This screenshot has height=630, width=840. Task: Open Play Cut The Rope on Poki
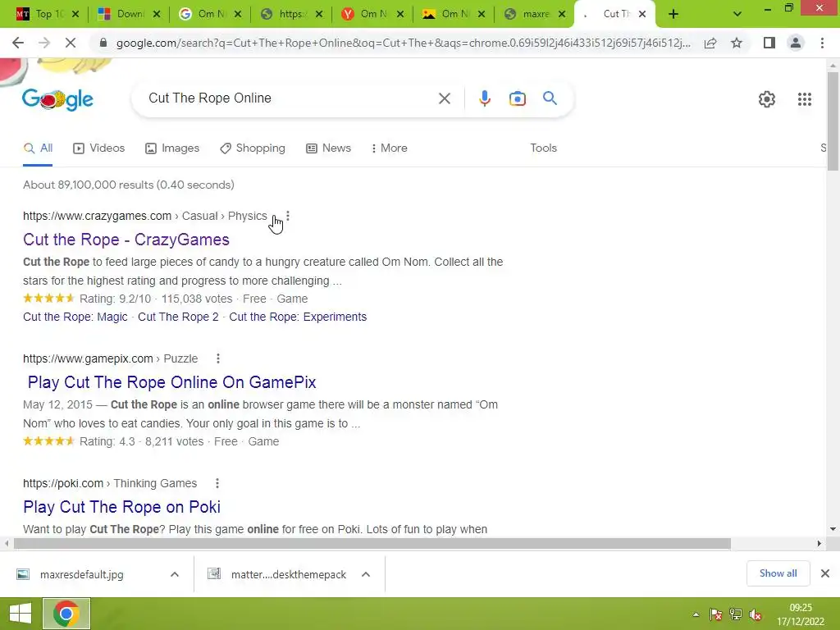pos(121,507)
